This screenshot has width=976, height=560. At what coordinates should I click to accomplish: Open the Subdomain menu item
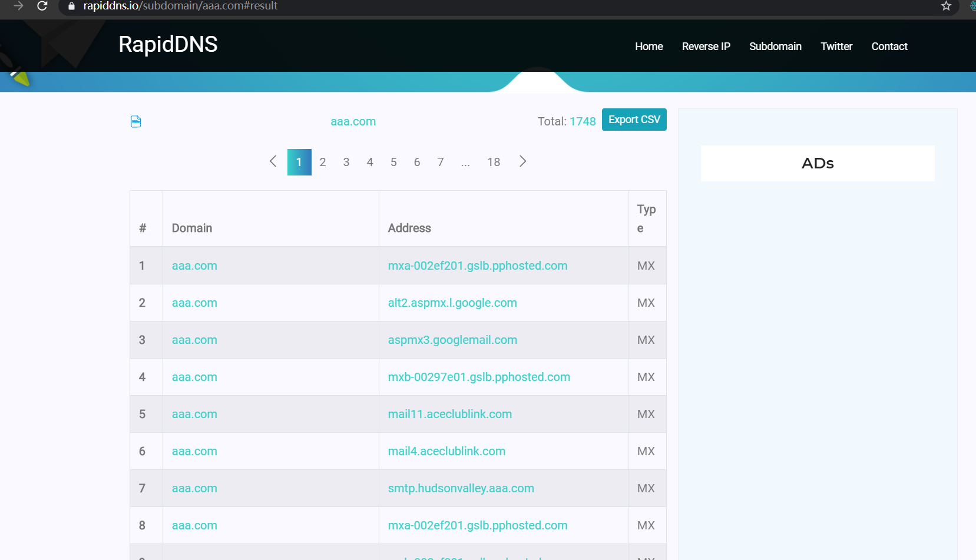tap(775, 47)
